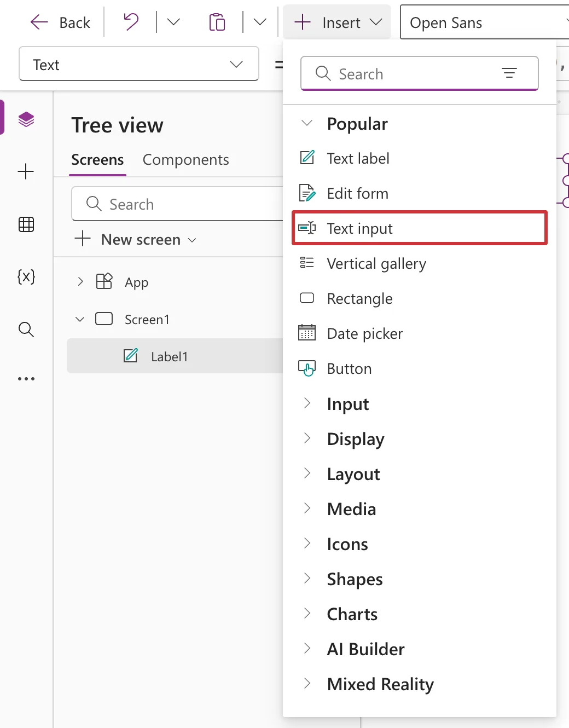Open Tree view layers icon in sidebar

[x=26, y=119]
